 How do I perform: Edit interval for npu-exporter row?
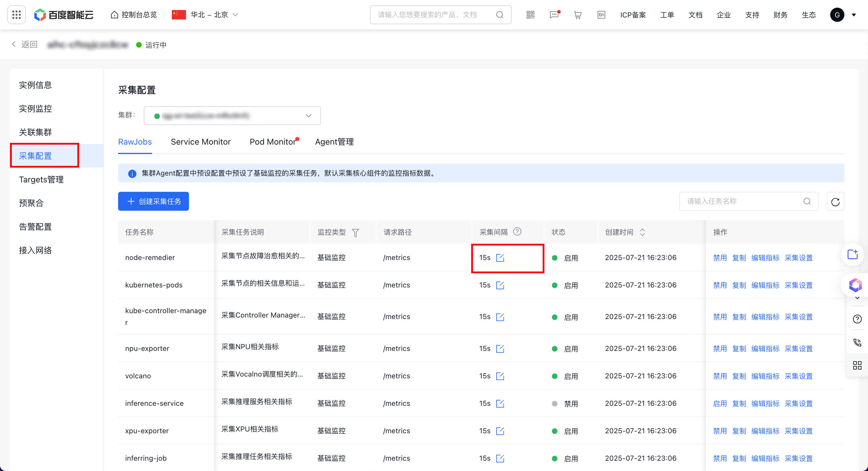click(500, 349)
